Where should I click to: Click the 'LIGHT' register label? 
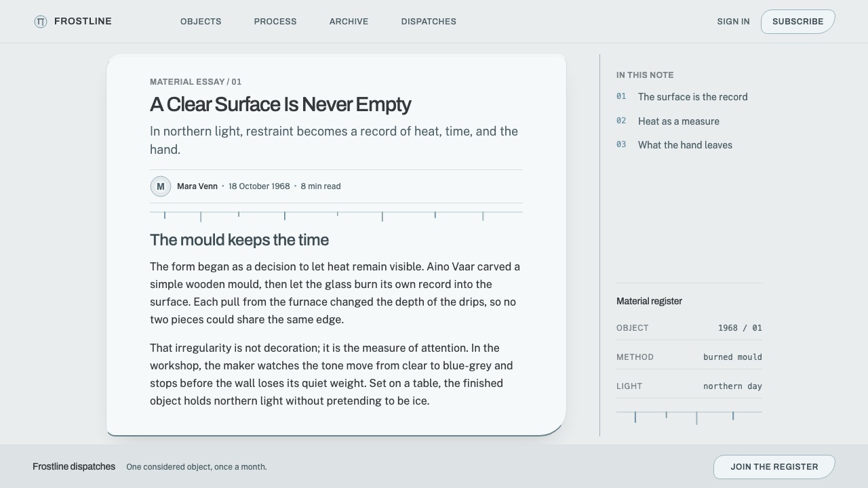(x=629, y=386)
